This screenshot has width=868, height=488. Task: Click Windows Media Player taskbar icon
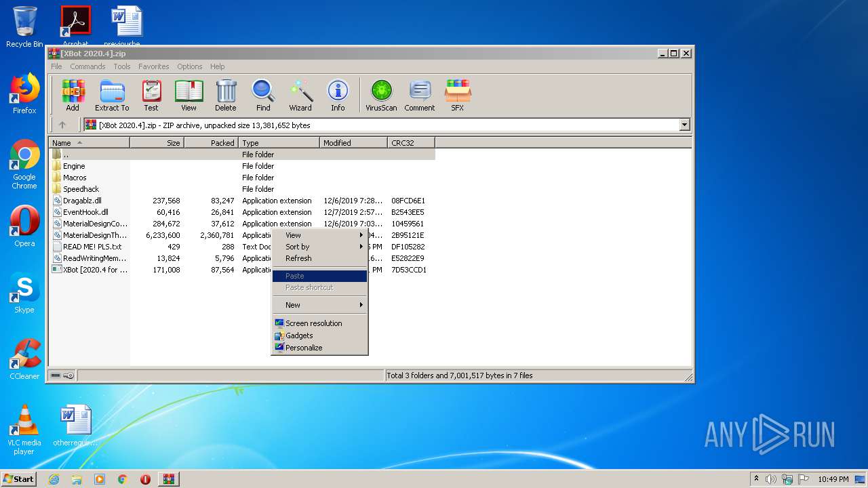(x=100, y=479)
